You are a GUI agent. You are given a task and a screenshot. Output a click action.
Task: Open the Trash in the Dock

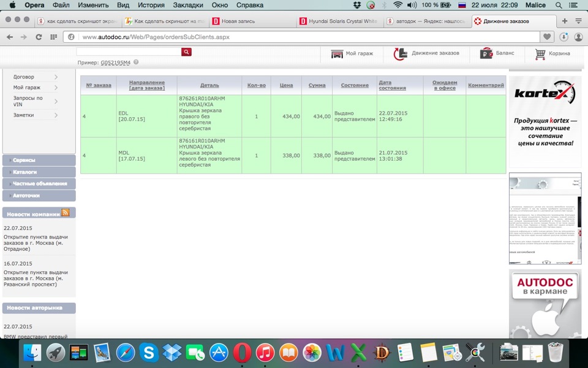[556, 352]
